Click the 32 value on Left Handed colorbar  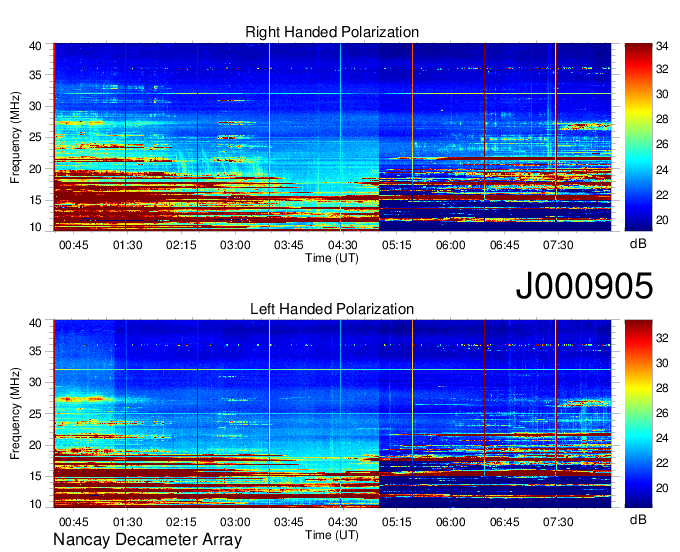point(662,338)
